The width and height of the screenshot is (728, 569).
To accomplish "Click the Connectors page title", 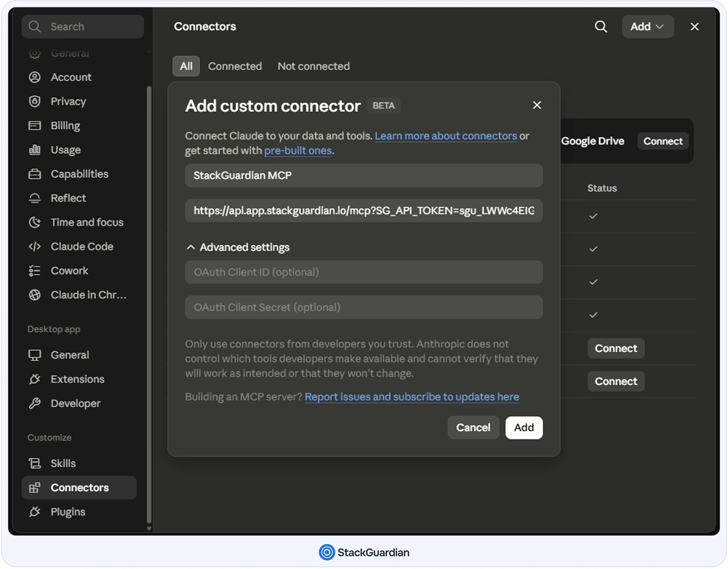I will 205,27.
